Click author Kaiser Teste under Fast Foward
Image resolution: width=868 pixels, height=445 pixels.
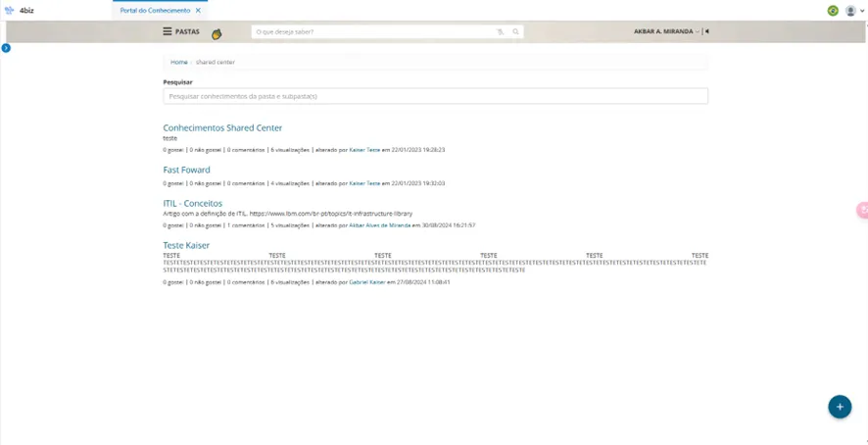click(x=364, y=183)
